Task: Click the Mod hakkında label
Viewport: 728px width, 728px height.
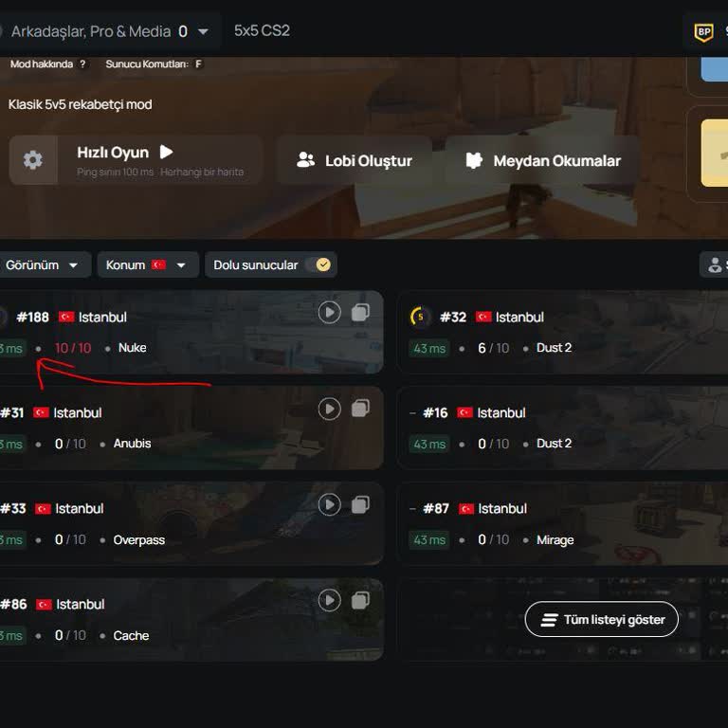Action: pyautogui.click(x=42, y=64)
